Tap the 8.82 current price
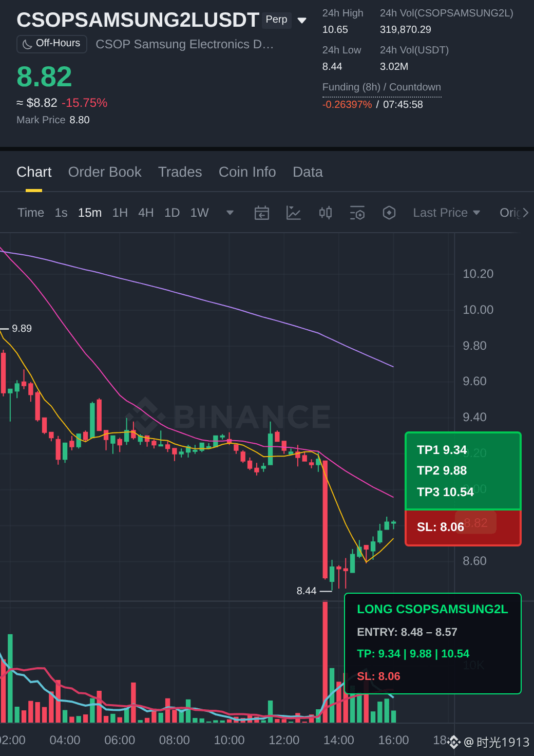Screen dimensions: 534x756 click(x=44, y=77)
